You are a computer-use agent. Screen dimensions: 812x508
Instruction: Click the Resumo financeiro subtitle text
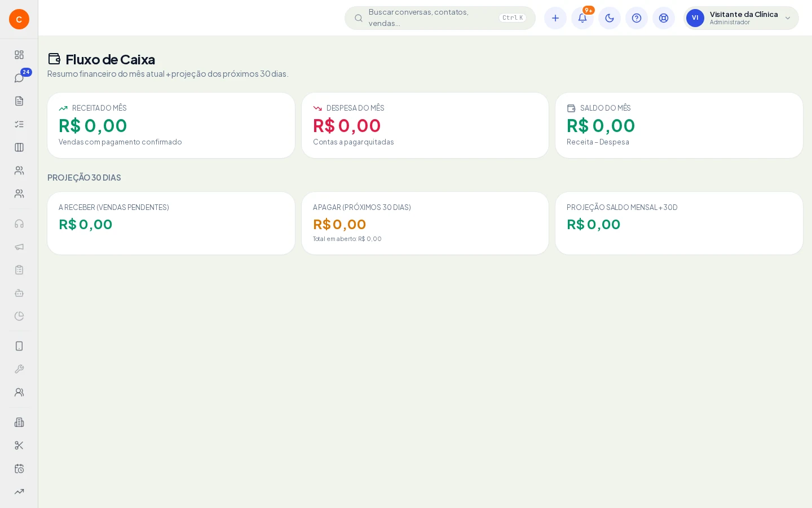click(168, 74)
